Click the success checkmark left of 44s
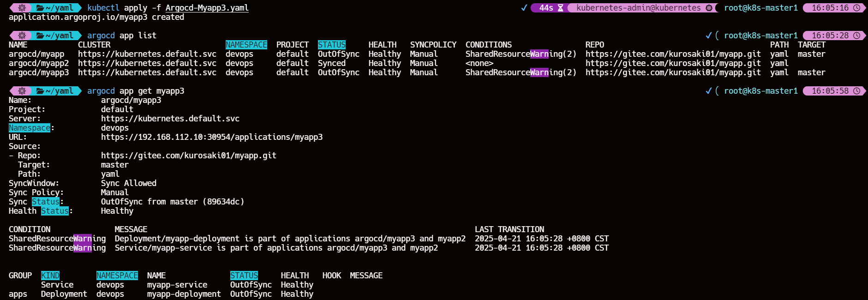 [524, 8]
